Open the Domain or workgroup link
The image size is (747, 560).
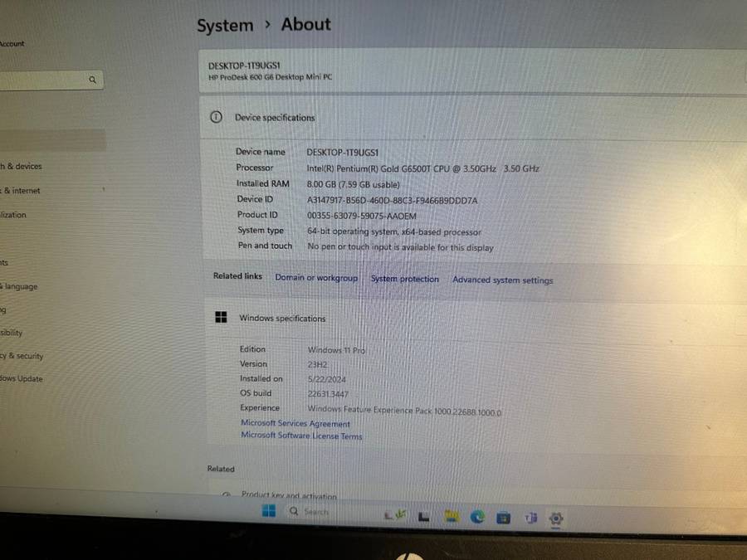[316, 279]
